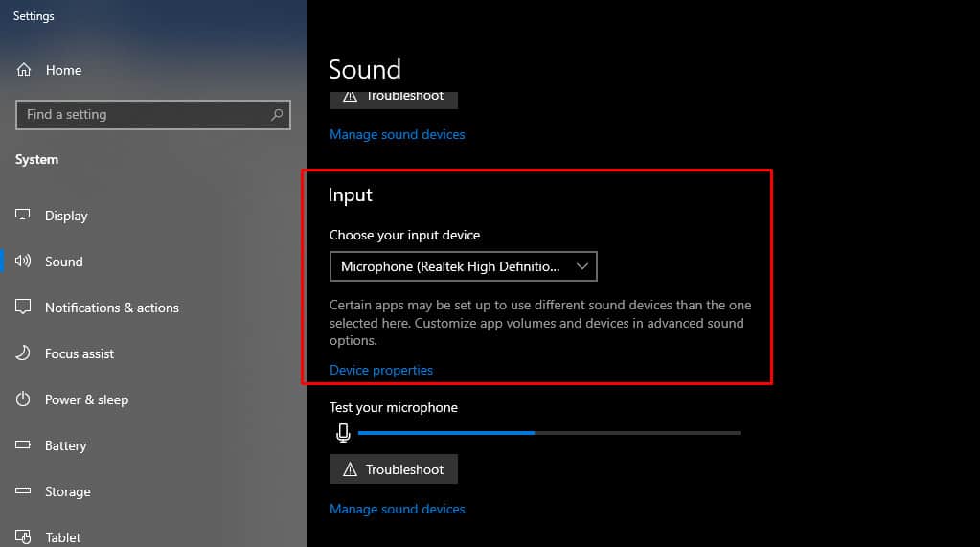The image size is (980, 547).
Task: Click the Tablet icon in sidebar
Action: [x=23, y=536]
